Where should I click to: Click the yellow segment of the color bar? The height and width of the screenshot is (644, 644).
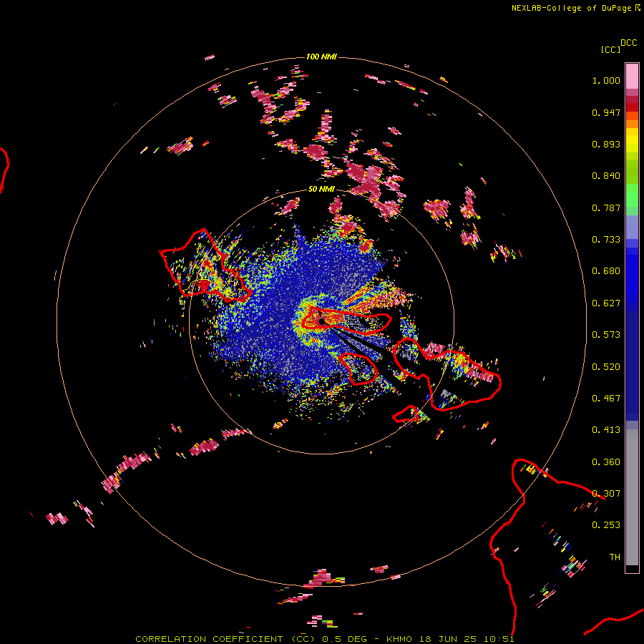tap(632, 140)
